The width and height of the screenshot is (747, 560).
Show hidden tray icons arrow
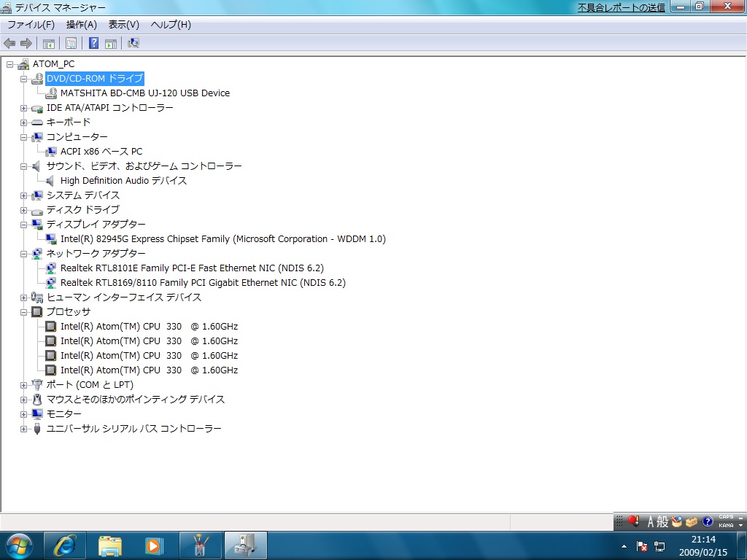tap(624, 546)
